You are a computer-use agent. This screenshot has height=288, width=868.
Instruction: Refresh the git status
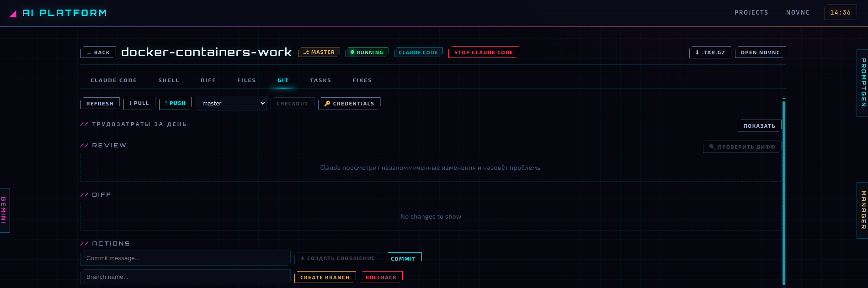pos(100,104)
